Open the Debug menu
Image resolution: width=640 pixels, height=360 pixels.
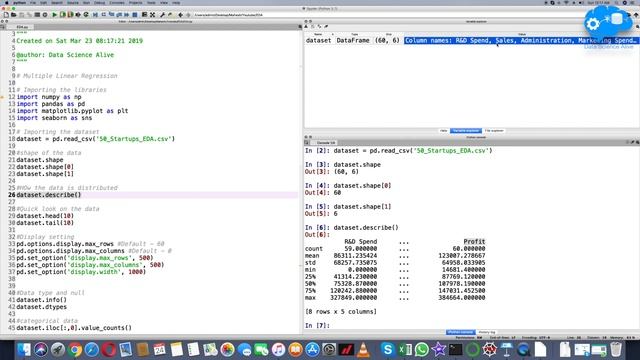(x=100, y=3)
